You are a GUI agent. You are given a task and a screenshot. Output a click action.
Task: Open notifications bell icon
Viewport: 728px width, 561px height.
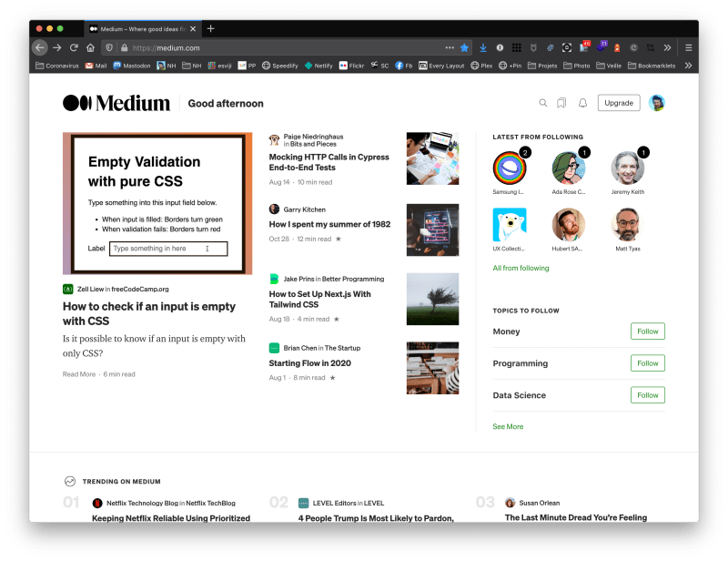pos(582,103)
